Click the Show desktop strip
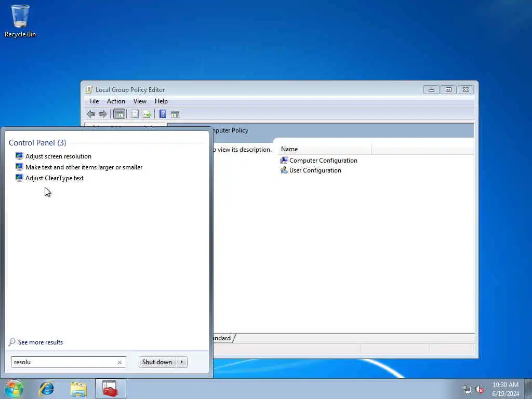 tap(528, 389)
